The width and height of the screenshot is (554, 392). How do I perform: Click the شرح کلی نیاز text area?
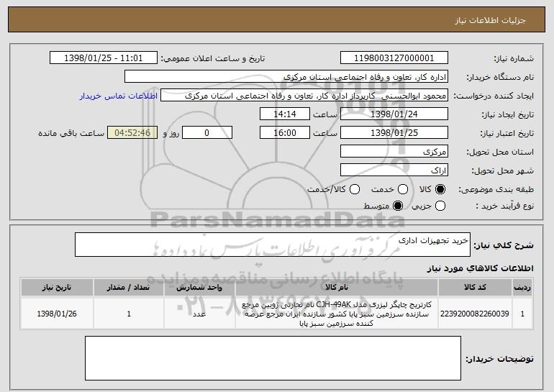coord(273,245)
